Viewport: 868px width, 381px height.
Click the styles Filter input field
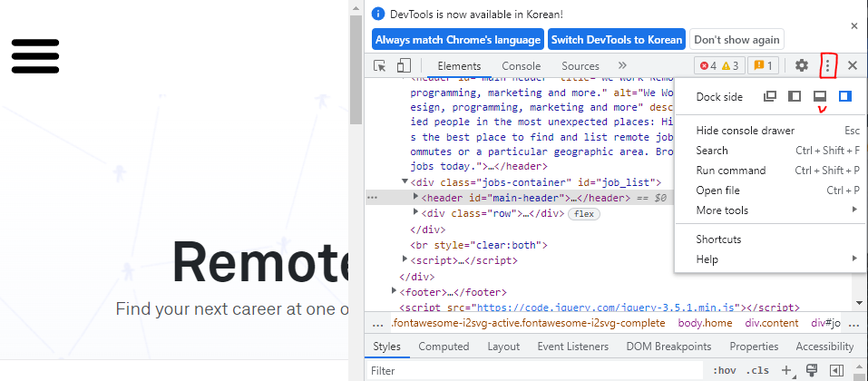(x=534, y=370)
